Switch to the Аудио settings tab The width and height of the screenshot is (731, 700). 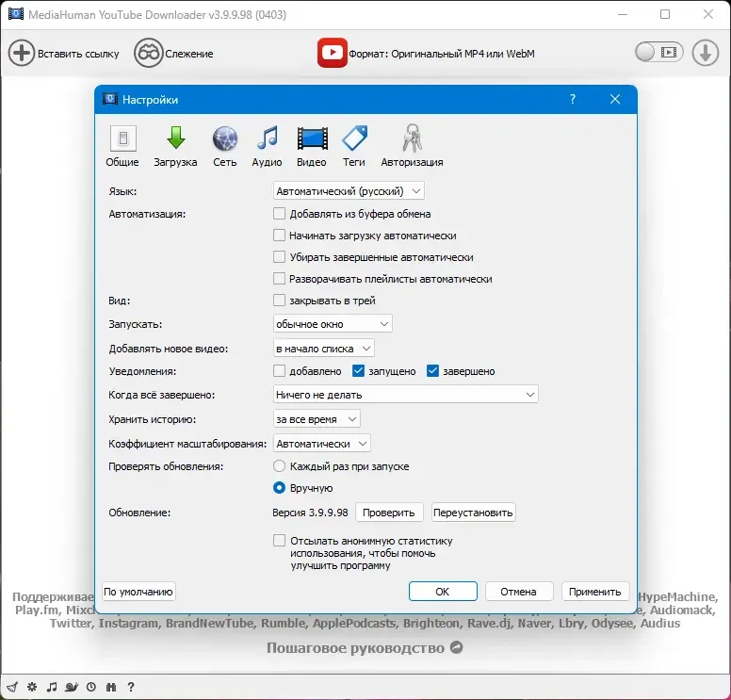(267, 146)
